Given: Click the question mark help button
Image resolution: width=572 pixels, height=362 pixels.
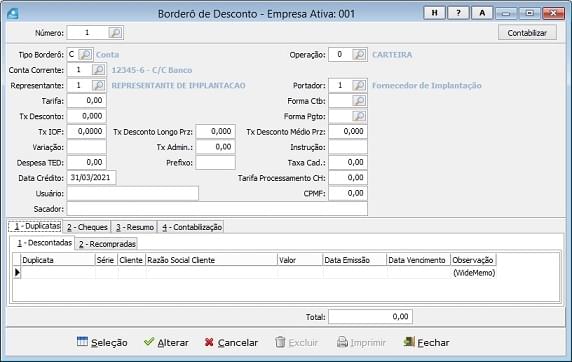Looking at the screenshot, I should pos(458,13).
